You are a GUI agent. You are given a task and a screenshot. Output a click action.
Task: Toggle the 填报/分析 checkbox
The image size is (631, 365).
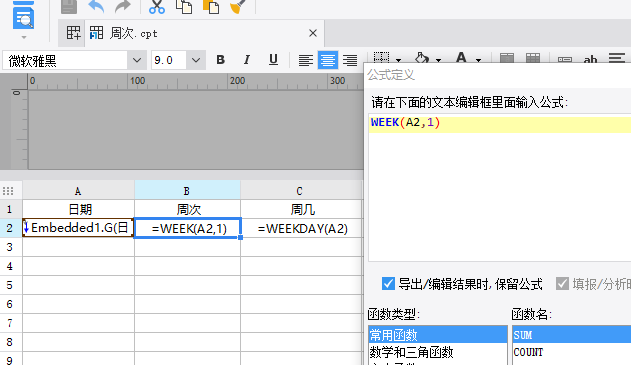[x=562, y=284]
